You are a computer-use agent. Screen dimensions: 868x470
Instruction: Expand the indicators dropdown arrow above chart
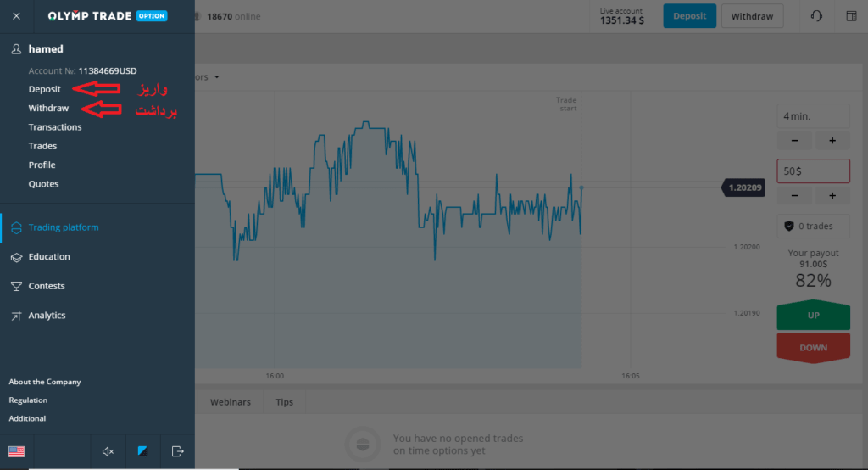click(x=217, y=77)
